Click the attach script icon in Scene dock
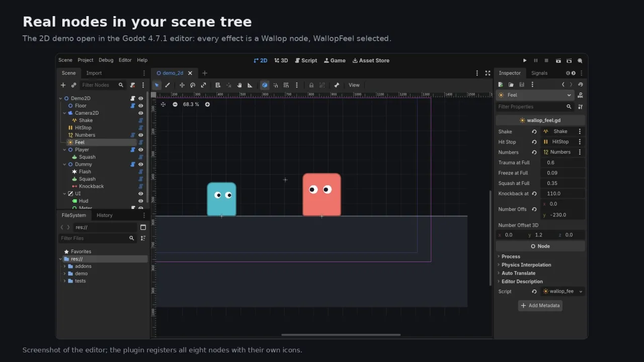 (132, 85)
